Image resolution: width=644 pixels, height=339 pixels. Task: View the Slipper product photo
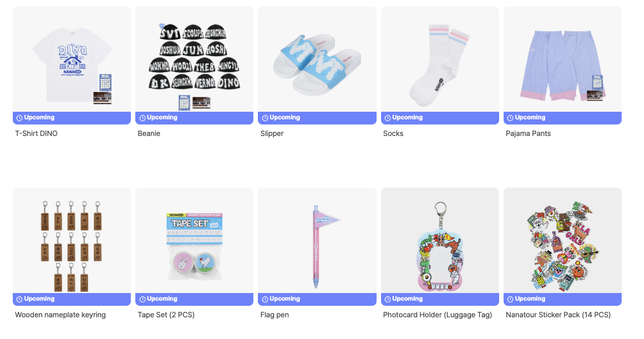pos(317,59)
